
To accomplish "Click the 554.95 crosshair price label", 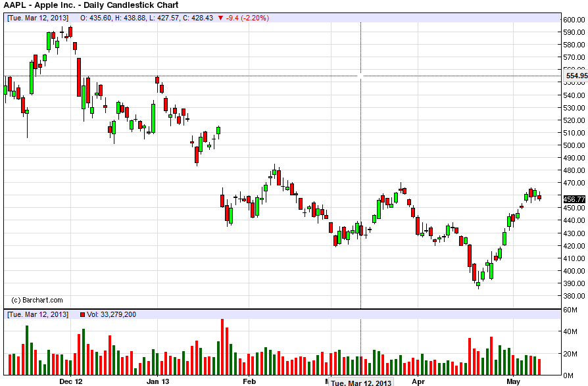I will 576,76.
